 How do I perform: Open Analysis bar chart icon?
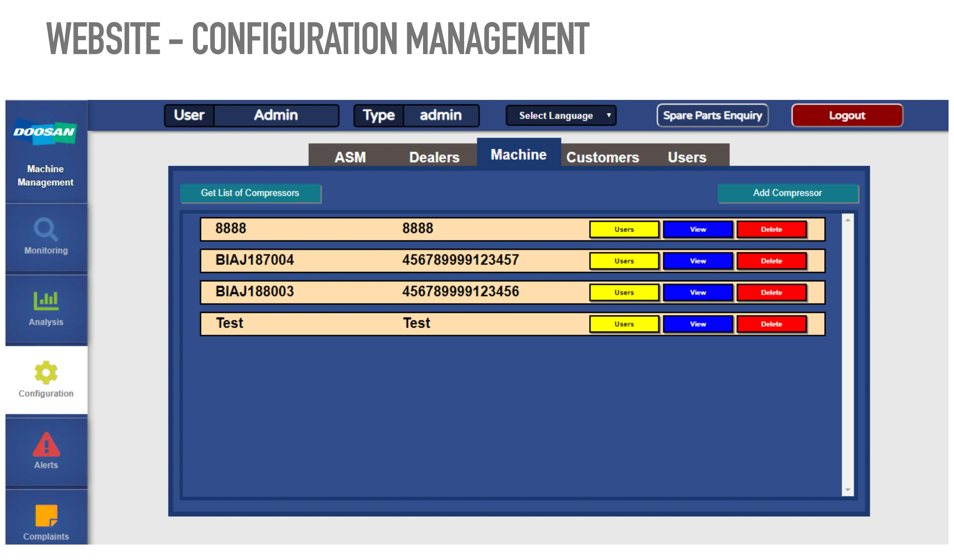point(46,301)
